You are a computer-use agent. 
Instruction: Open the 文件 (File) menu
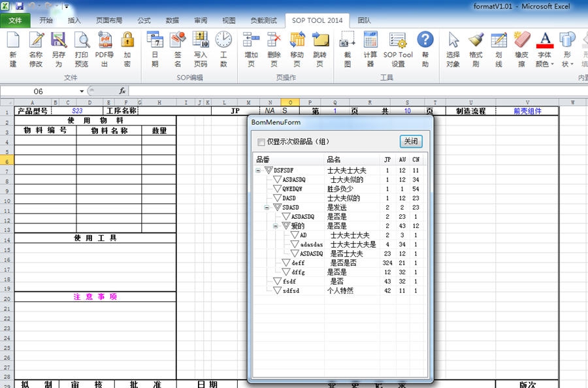pyautogui.click(x=16, y=20)
